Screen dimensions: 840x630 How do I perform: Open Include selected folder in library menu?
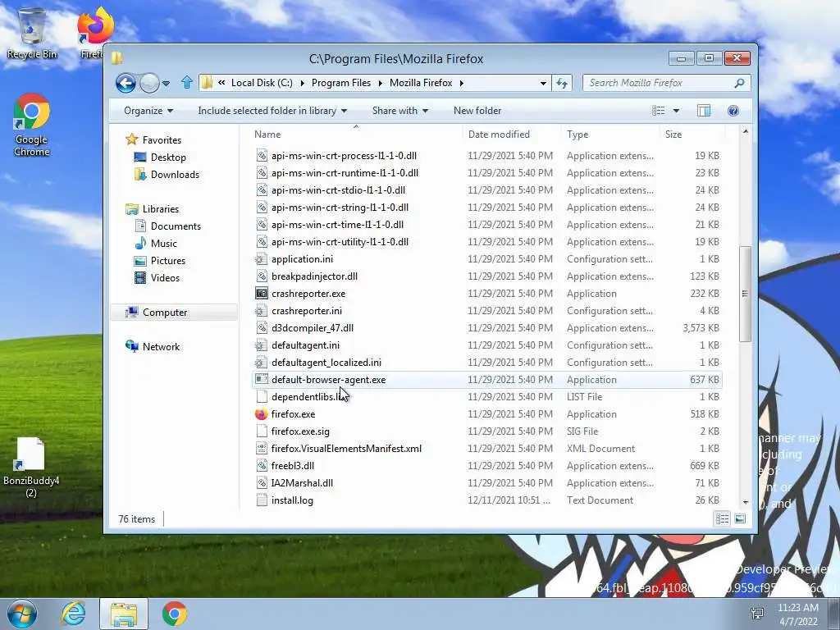pos(272,111)
